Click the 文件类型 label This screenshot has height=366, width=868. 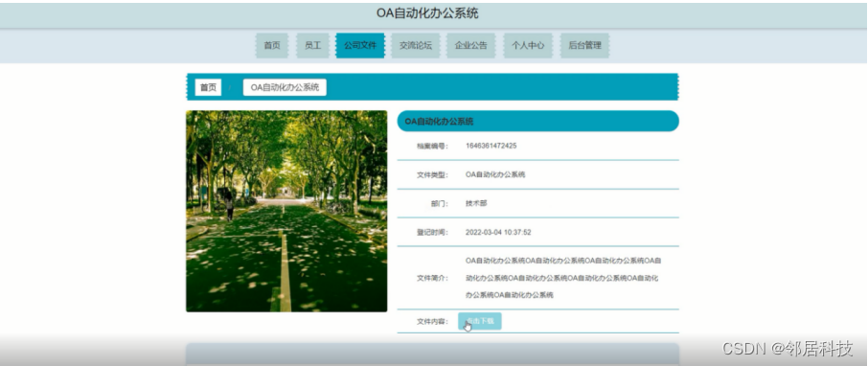[432, 175]
